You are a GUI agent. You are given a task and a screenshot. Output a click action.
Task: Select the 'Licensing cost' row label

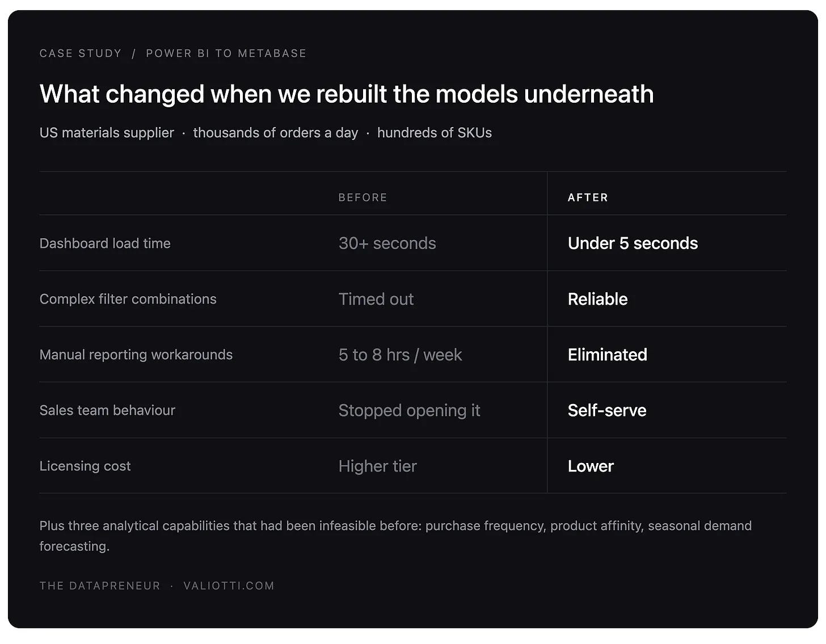coord(85,466)
